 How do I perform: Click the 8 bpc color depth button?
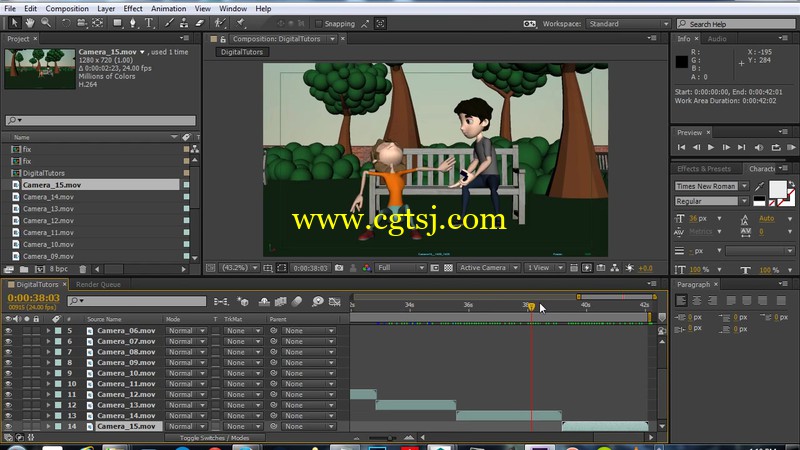(x=59, y=269)
